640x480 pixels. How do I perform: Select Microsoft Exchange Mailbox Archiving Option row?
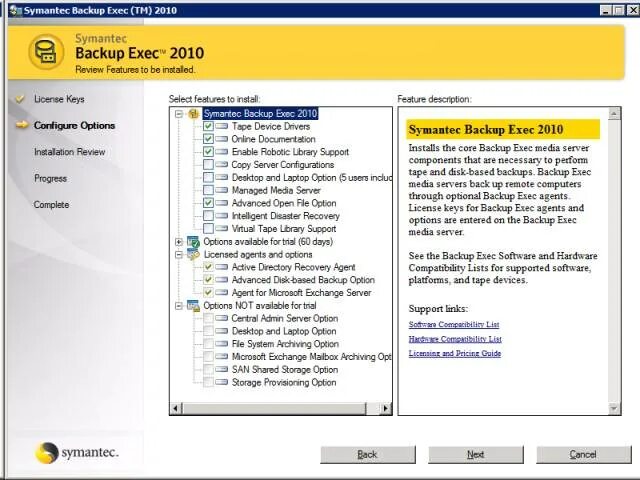coord(311,356)
